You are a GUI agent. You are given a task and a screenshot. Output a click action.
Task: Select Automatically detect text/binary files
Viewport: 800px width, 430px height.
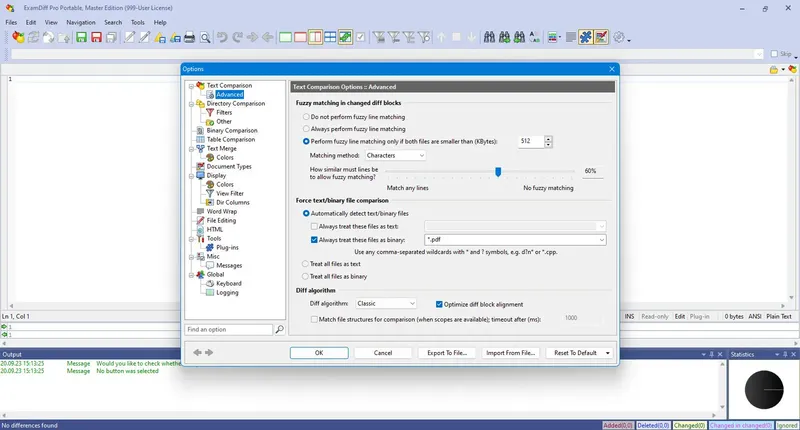306,213
